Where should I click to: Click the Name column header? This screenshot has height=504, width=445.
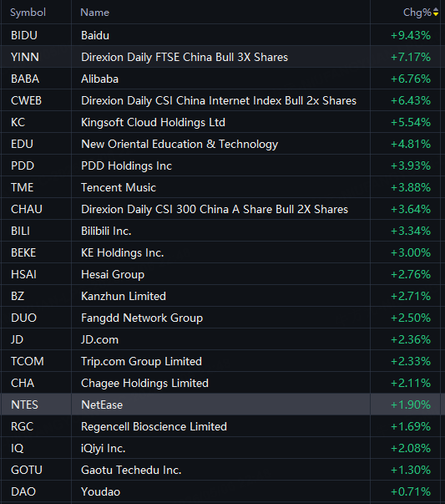point(94,13)
